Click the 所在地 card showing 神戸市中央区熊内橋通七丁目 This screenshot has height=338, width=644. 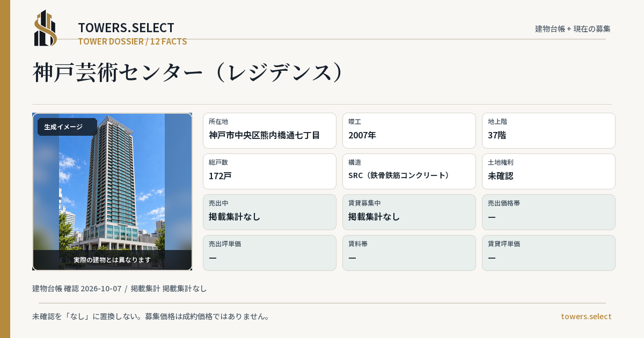click(269, 130)
